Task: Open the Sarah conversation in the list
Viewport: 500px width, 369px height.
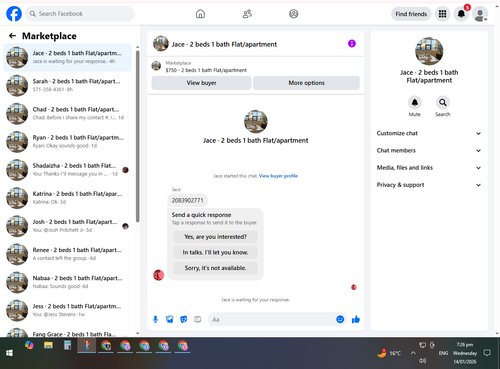Action: tap(67, 85)
